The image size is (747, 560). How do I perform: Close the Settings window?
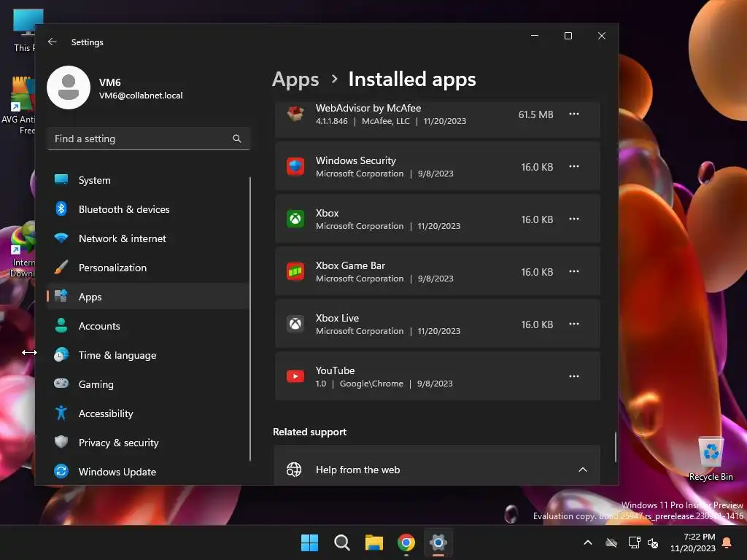pos(602,36)
